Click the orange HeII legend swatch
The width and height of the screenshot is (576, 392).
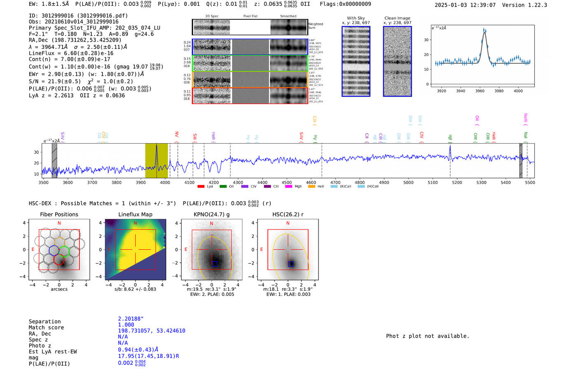tap(311, 186)
